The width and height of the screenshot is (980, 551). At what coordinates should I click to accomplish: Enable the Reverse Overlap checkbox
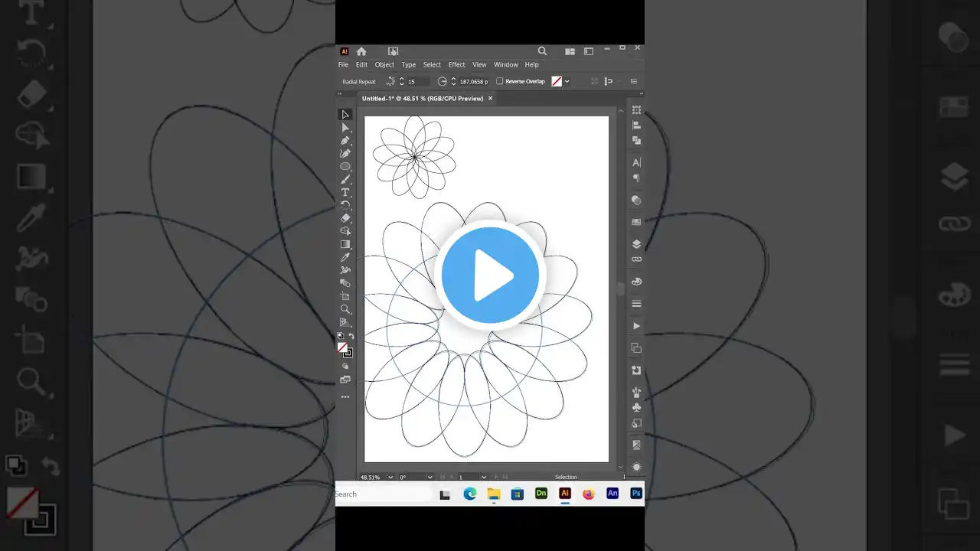coord(500,81)
